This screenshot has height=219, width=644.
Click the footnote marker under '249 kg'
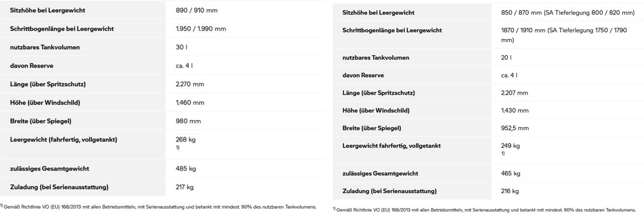click(503, 154)
